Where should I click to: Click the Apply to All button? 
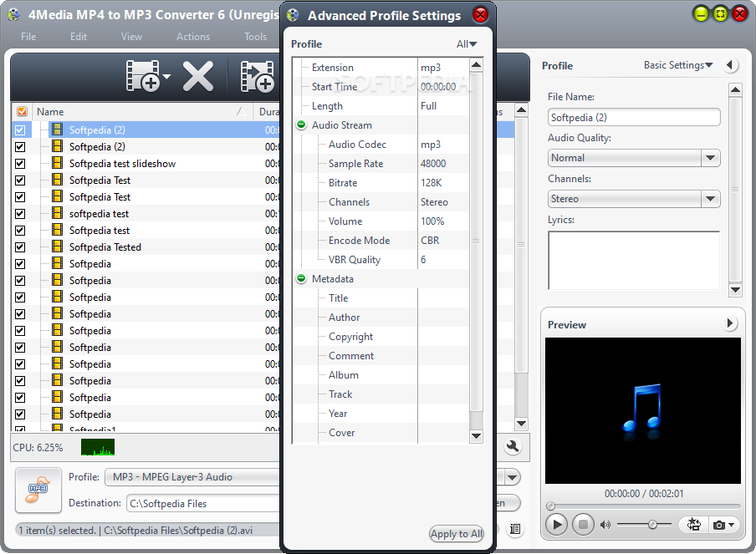tap(457, 533)
